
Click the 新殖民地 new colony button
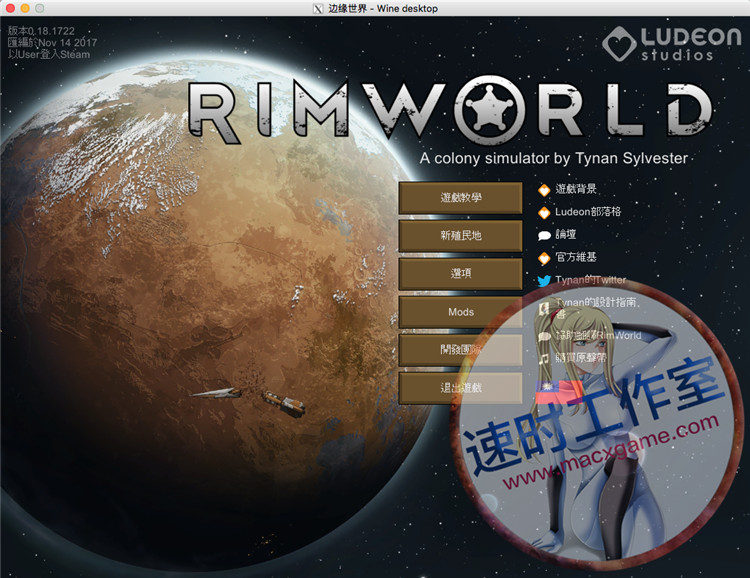461,235
